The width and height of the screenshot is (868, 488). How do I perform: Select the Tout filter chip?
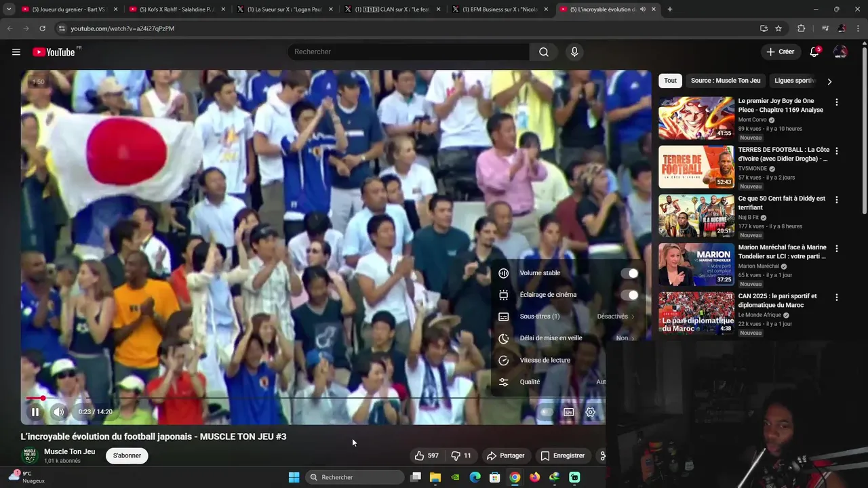pyautogui.click(x=670, y=81)
